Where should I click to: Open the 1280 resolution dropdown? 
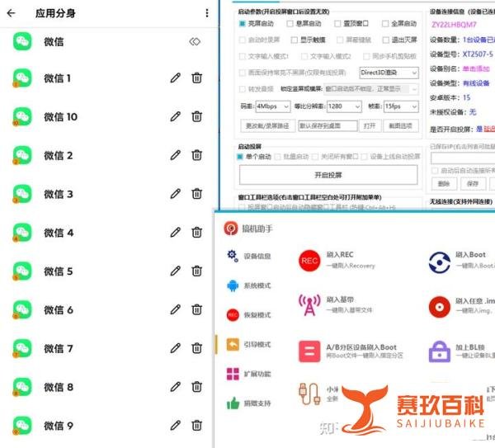pyautogui.click(x=344, y=106)
